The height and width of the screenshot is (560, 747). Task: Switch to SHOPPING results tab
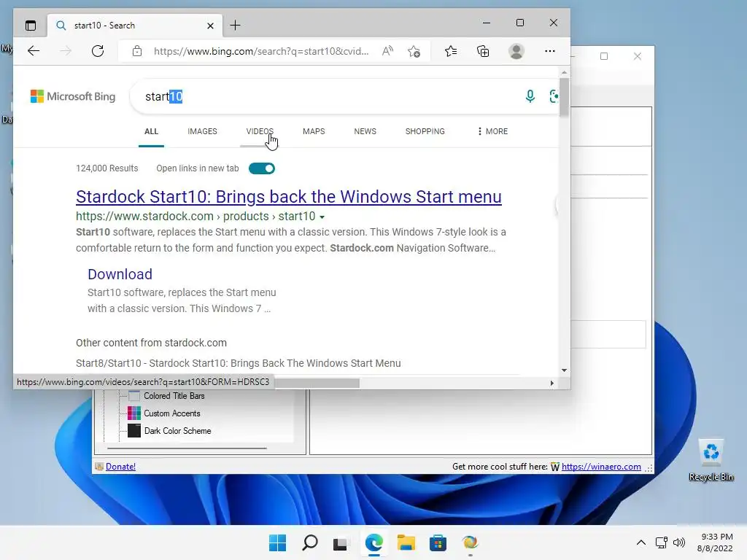click(x=425, y=131)
